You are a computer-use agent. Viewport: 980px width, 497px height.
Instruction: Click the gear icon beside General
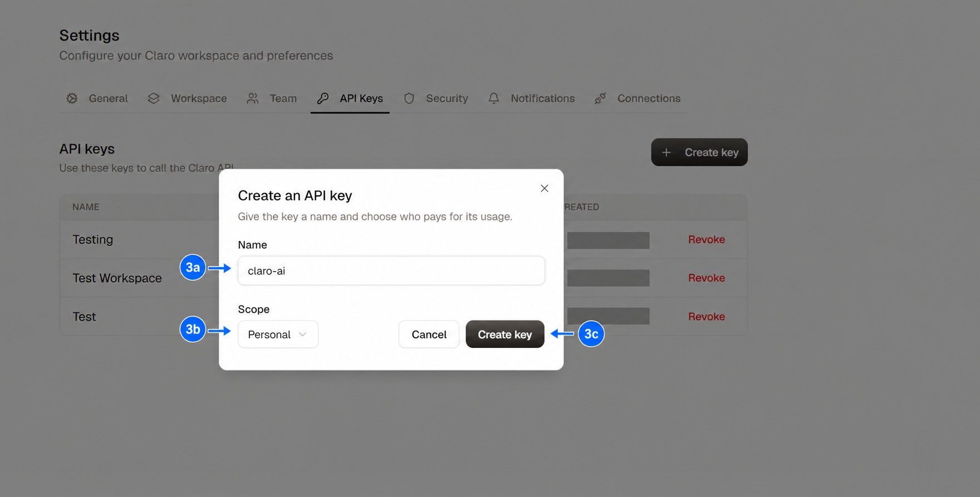click(72, 99)
